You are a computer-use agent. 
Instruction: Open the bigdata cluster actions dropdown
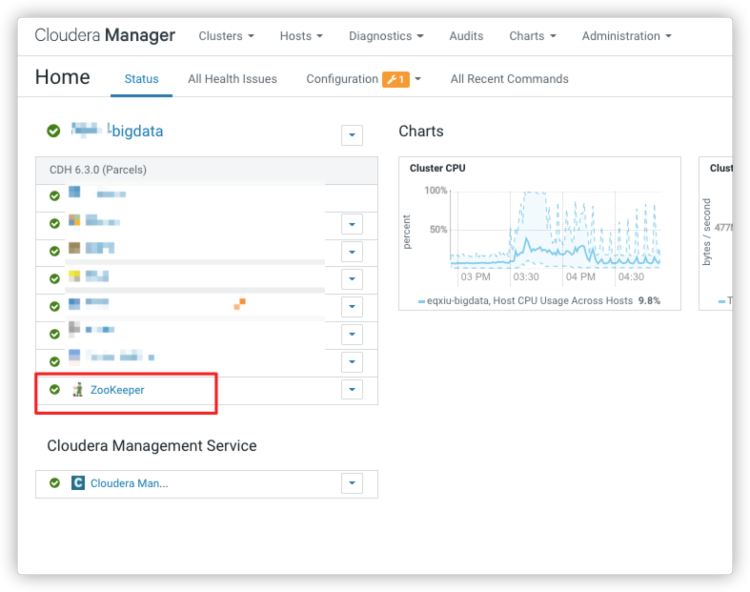point(351,135)
